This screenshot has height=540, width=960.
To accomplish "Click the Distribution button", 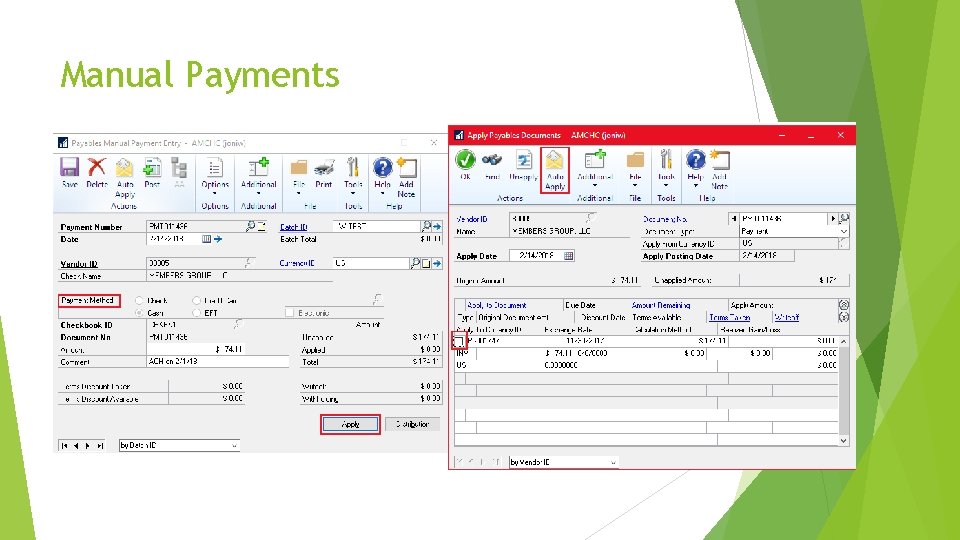I will 413,424.
